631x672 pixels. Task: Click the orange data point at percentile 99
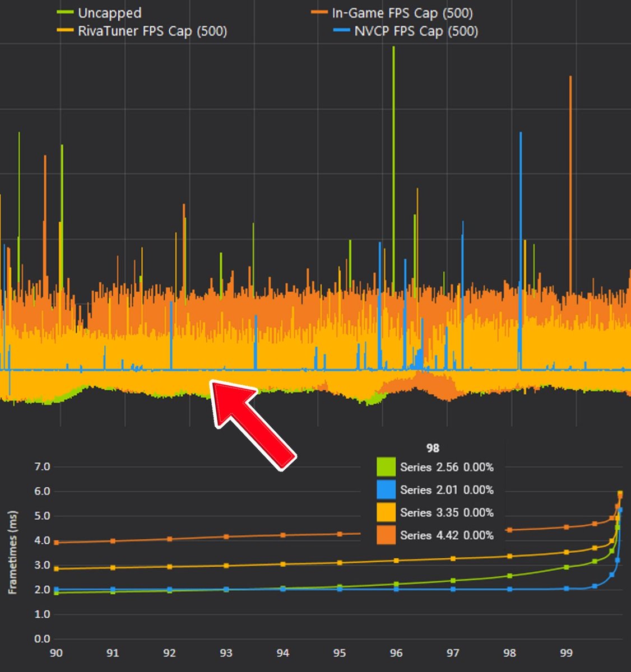coord(567,527)
